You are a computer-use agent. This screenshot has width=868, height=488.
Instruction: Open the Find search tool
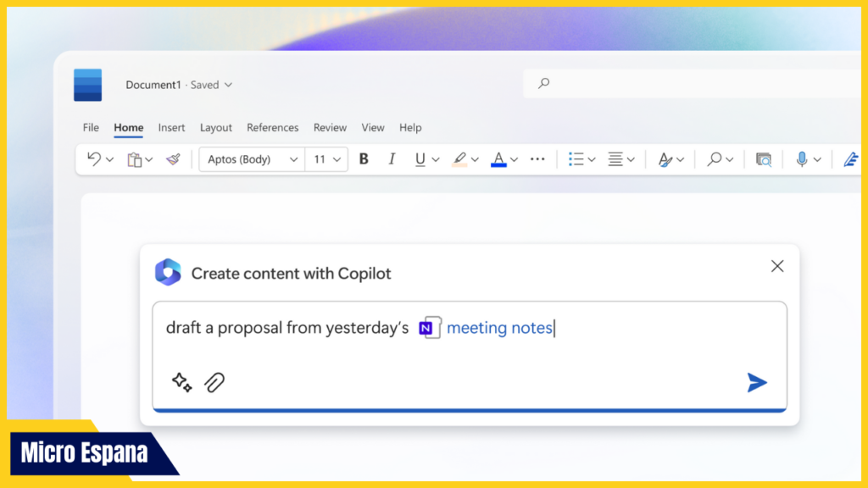(713, 158)
